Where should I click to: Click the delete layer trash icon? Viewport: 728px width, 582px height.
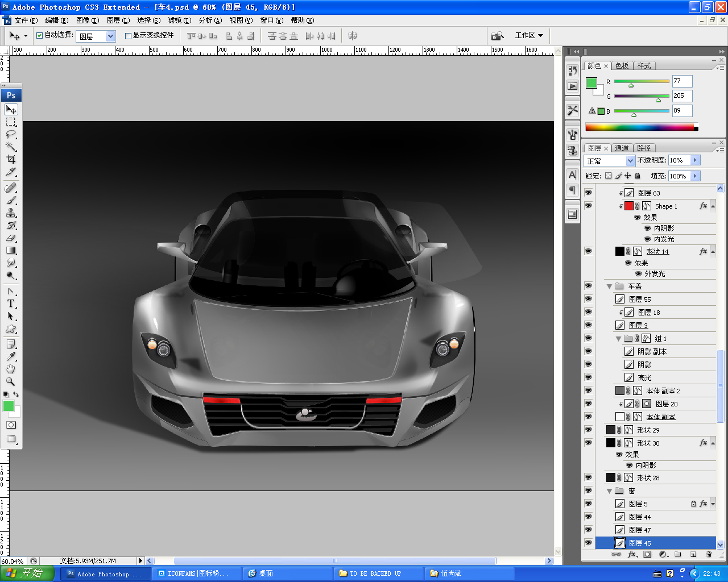[709, 554]
